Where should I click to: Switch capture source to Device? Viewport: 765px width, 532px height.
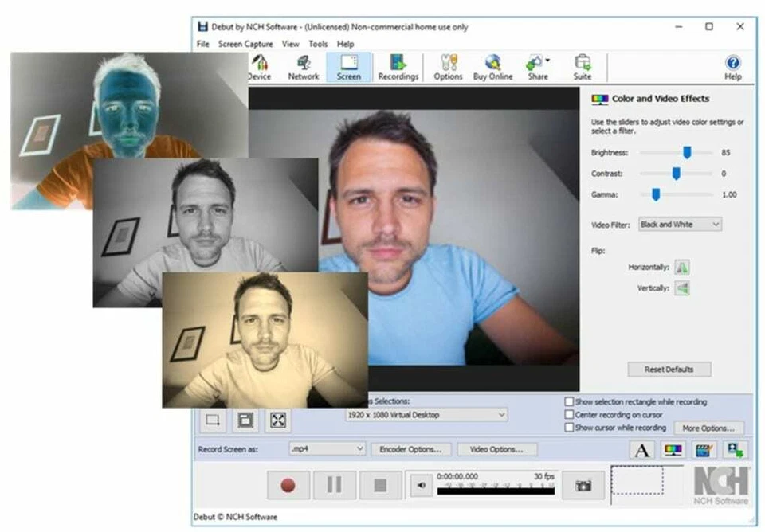(x=259, y=66)
